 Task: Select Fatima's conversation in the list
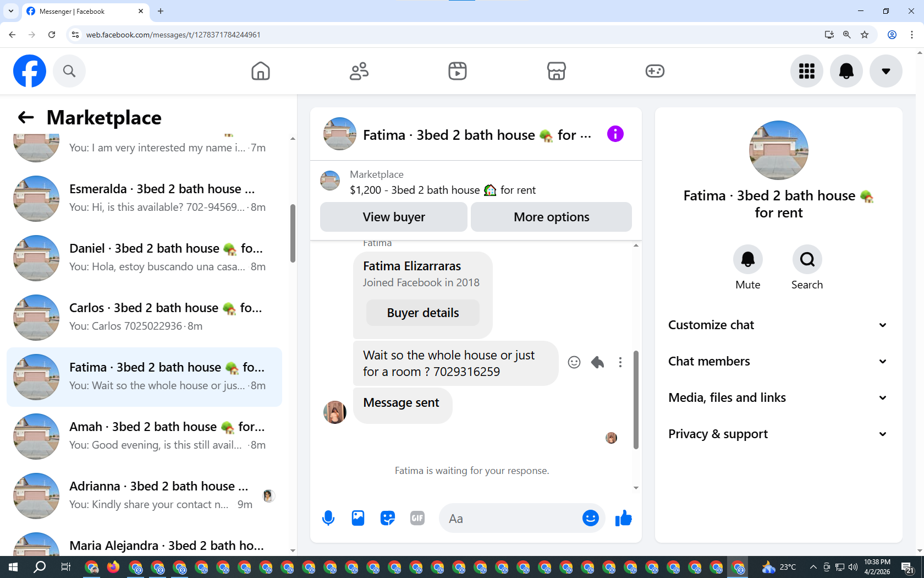tap(145, 377)
